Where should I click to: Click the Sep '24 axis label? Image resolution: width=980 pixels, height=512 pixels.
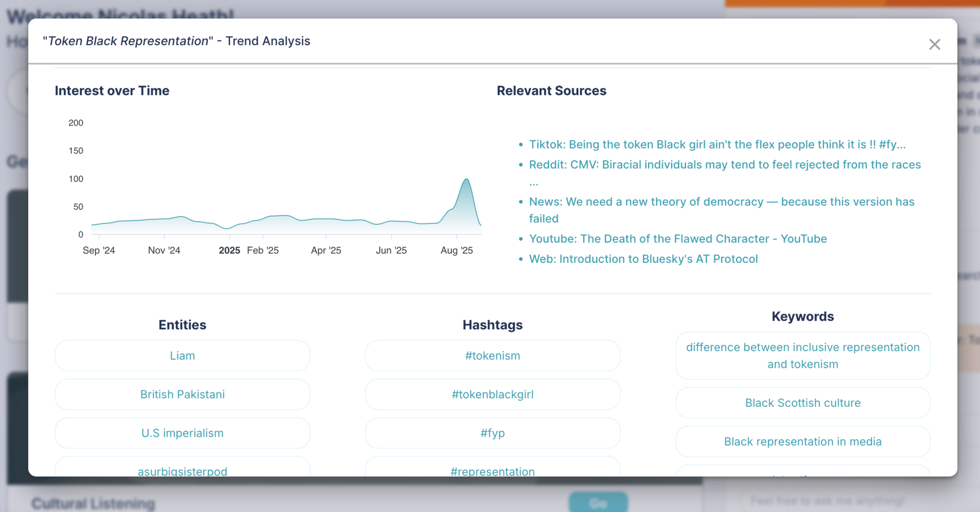point(99,251)
